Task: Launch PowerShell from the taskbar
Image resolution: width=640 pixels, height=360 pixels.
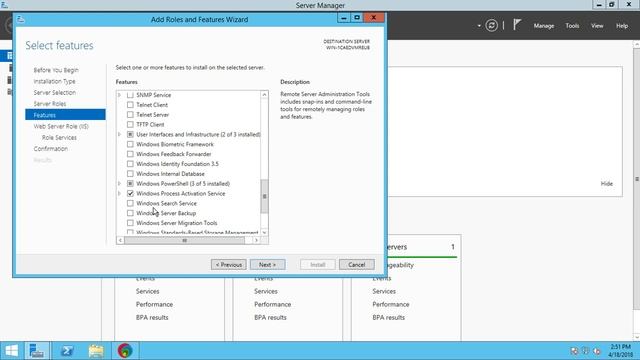Action: point(67,351)
